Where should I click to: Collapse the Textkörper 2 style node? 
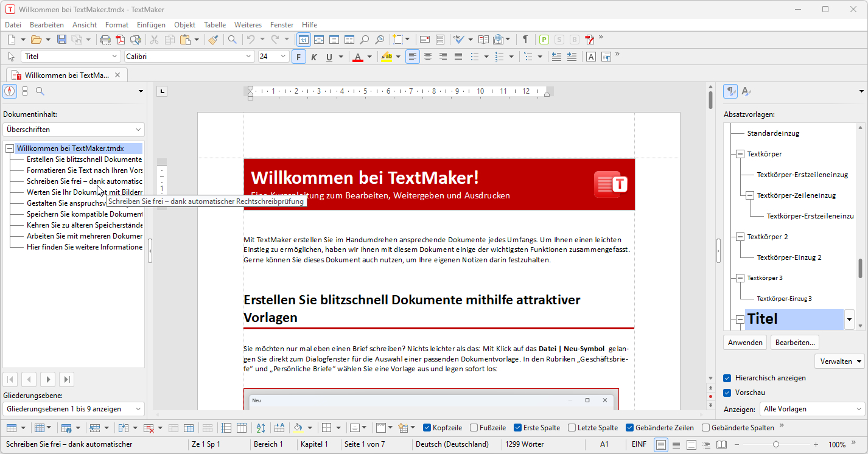pyautogui.click(x=740, y=237)
